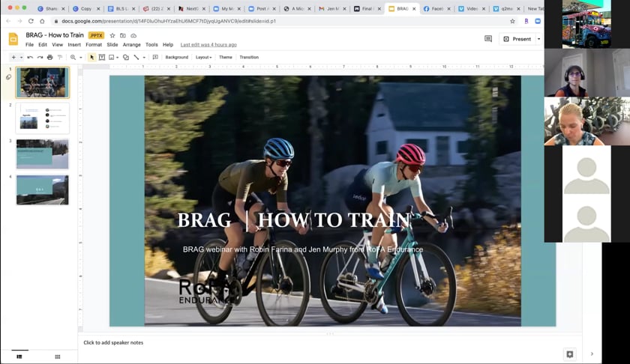Click the Insert image icon

(112, 58)
